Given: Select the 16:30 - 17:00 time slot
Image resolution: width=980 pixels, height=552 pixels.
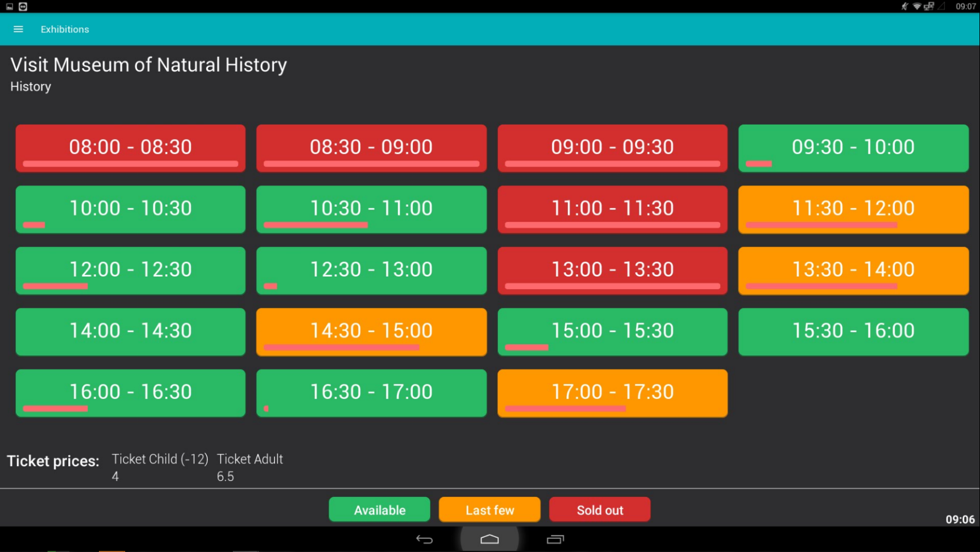Looking at the screenshot, I should coord(371,393).
